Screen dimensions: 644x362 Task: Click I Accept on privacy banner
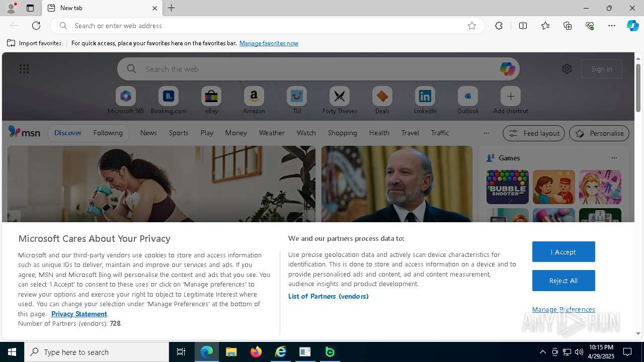point(563,252)
